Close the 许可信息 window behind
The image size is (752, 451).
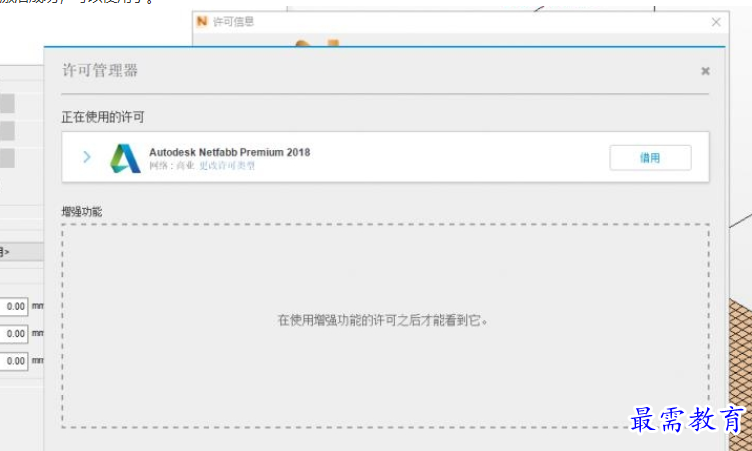pos(716,22)
